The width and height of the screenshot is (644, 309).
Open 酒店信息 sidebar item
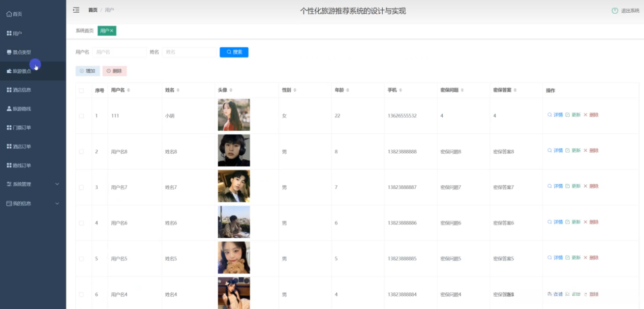pyautogui.click(x=18, y=90)
